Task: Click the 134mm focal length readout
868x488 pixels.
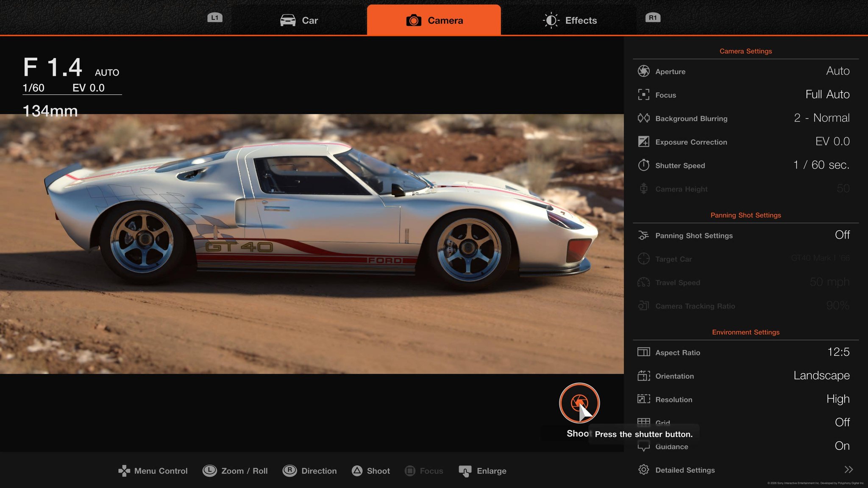Action: (50, 111)
